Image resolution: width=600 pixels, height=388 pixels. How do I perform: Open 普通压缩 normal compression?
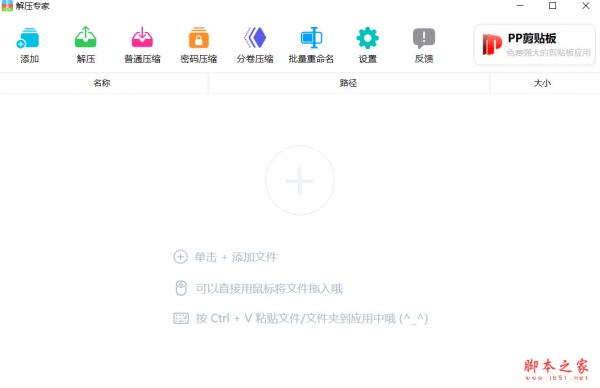[142, 45]
